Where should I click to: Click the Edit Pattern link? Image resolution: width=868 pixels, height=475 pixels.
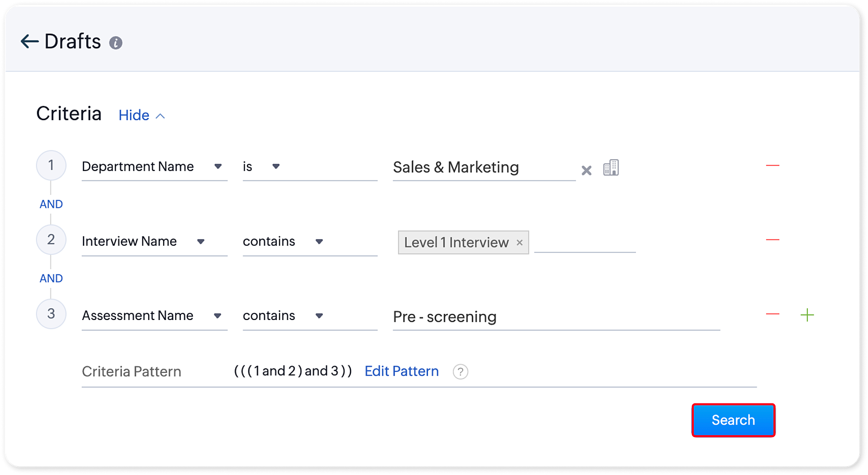401,371
